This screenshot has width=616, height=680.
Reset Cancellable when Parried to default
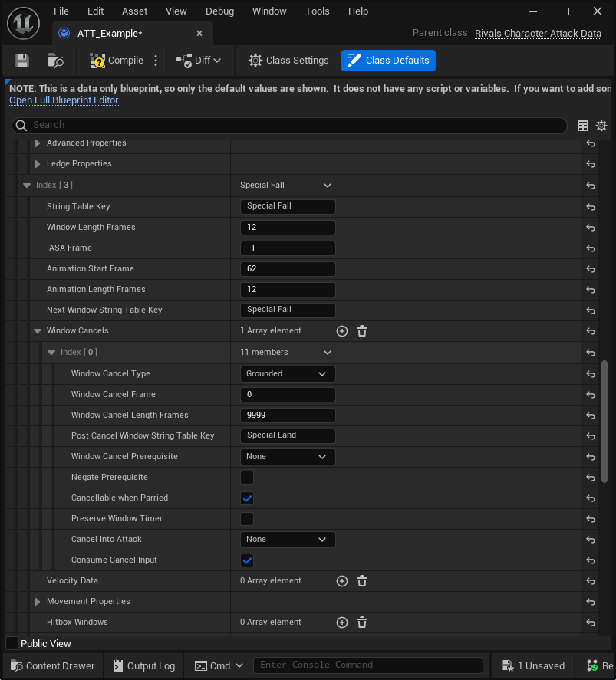[x=591, y=498]
